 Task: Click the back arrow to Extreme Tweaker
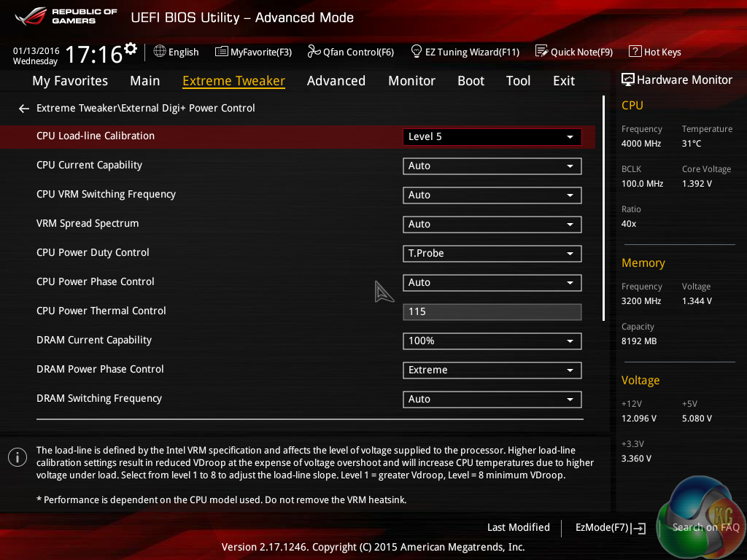[24, 109]
